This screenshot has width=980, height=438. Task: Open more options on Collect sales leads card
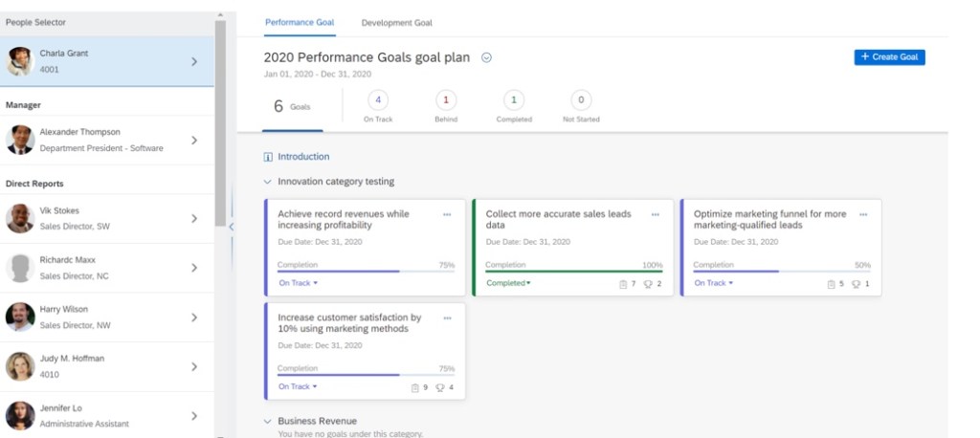tap(655, 215)
